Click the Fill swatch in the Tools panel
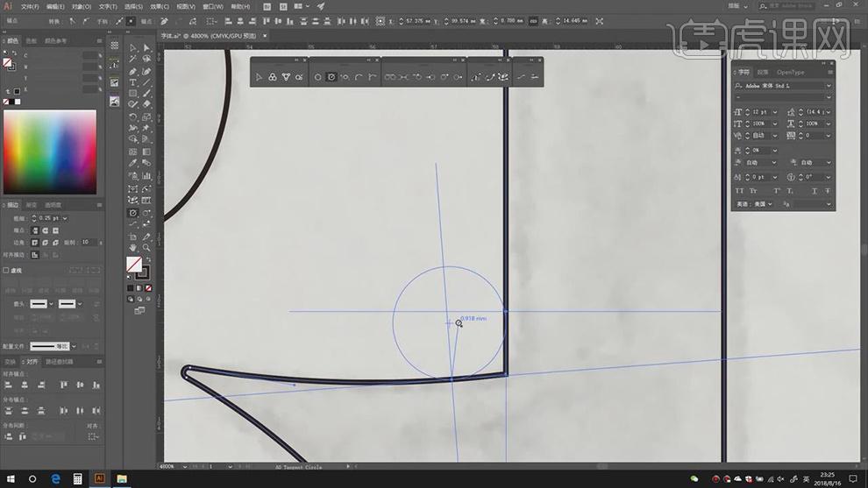 pos(134,265)
